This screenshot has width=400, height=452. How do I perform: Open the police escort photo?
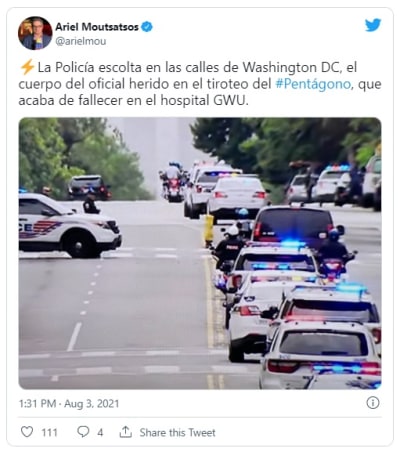coord(200,253)
